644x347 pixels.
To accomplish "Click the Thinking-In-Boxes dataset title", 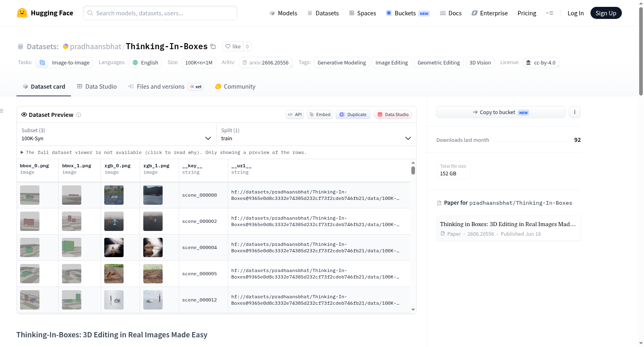I will coord(167,46).
